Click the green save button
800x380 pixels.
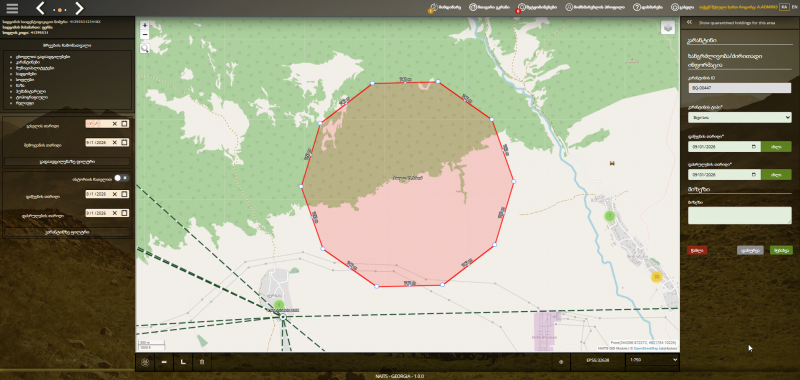[781, 250]
